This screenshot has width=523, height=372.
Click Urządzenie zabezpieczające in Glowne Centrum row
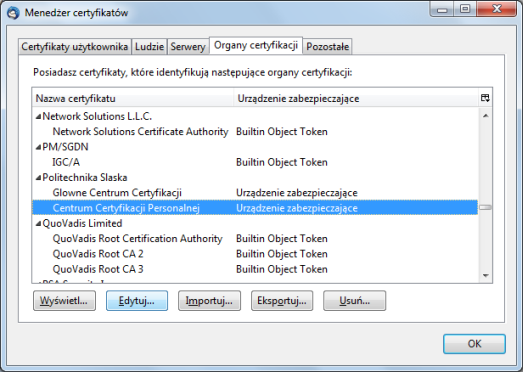point(297,193)
